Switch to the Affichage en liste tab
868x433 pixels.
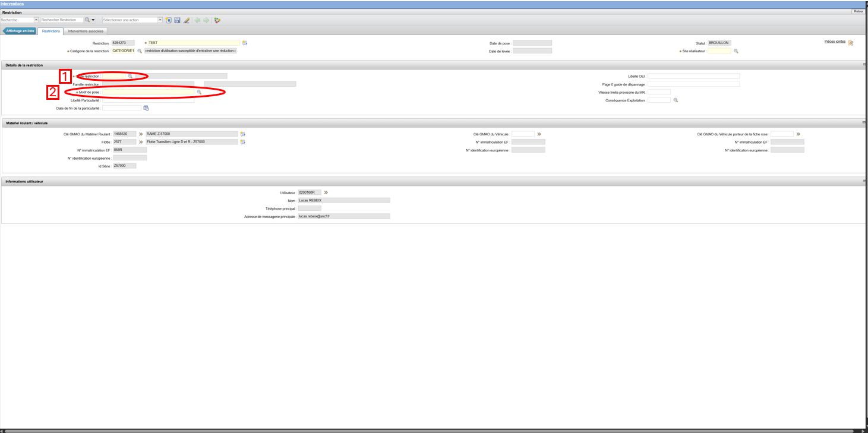click(20, 31)
